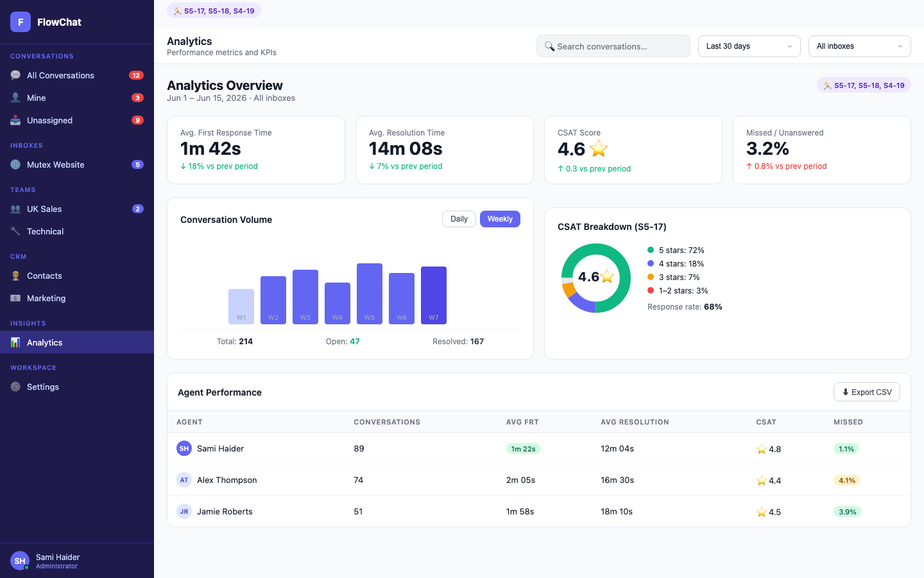Click the search magnifier icon
The width and height of the screenshot is (924, 578).
[x=549, y=46]
